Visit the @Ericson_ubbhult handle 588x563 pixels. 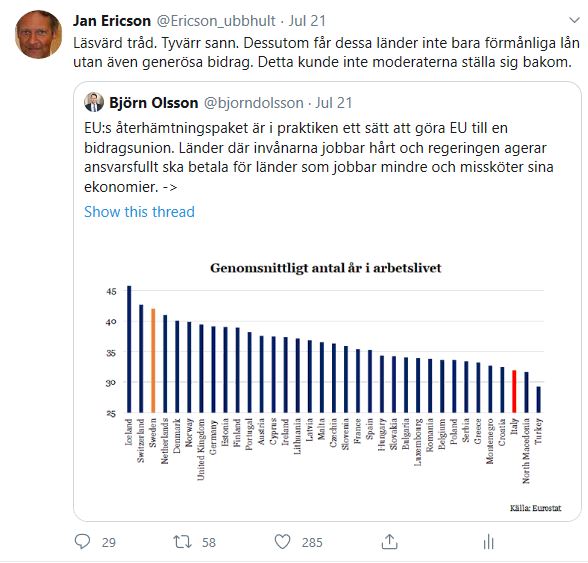[x=216, y=21]
